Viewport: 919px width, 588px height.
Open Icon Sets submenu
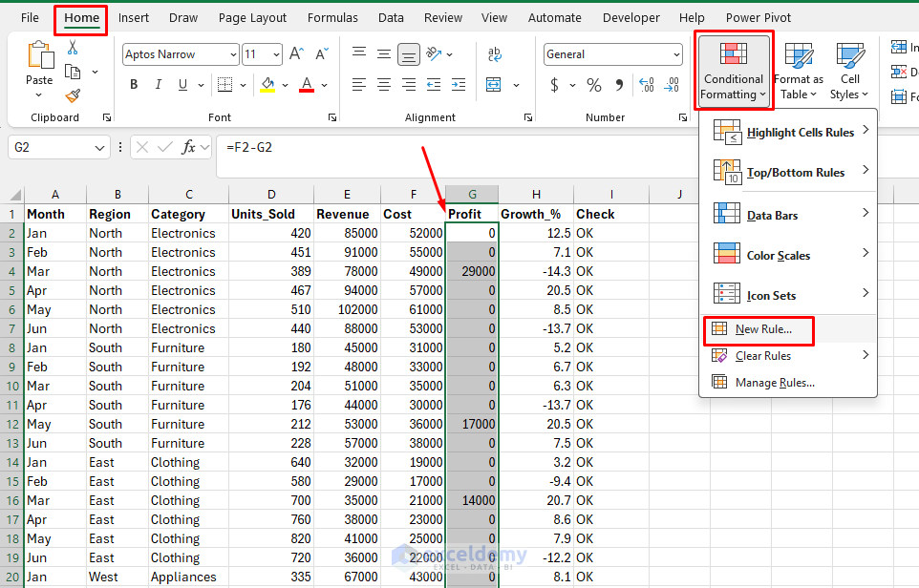[789, 295]
